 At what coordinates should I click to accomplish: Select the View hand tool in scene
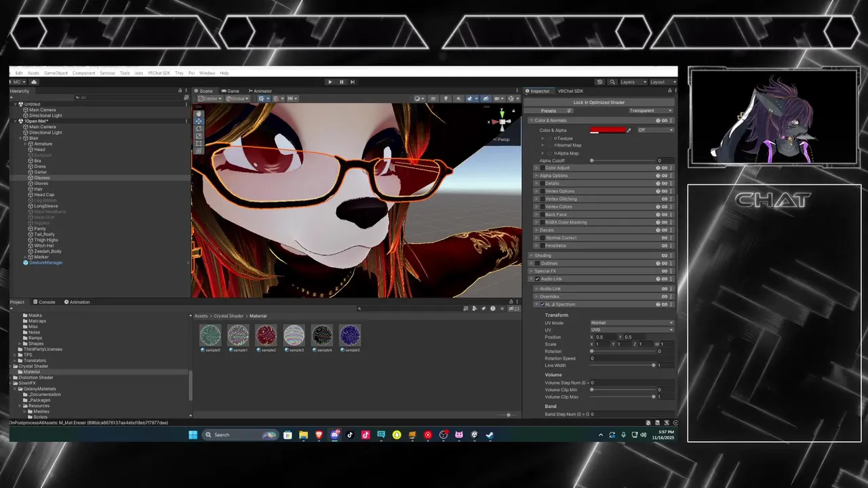199,113
